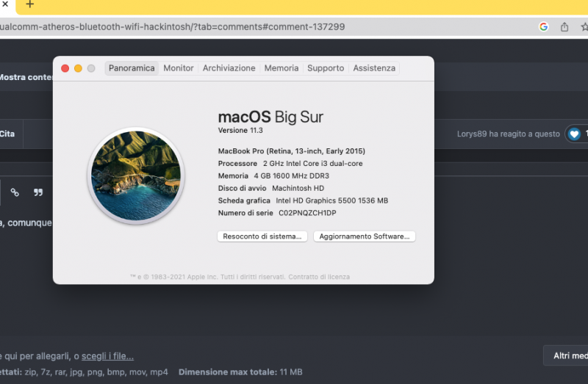This screenshot has width=588, height=384.
Task: Click the heart reaction icon
Action: tap(574, 134)
